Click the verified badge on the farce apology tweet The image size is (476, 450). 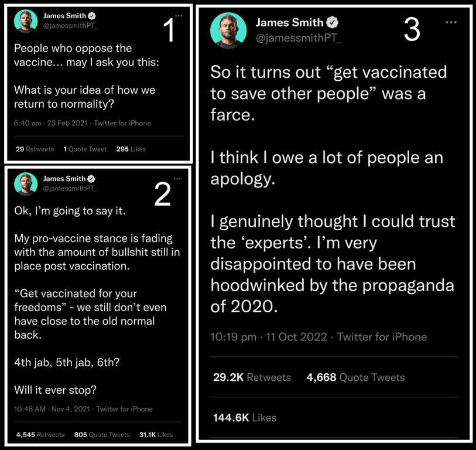click(x=332, y=23)
